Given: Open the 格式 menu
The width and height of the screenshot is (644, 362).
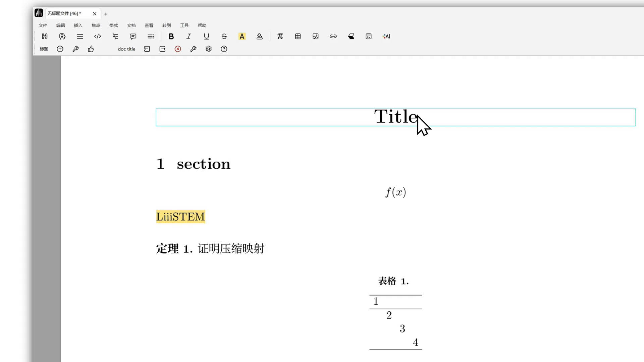Looking at the screenshot, I should [x=113, y=25].
